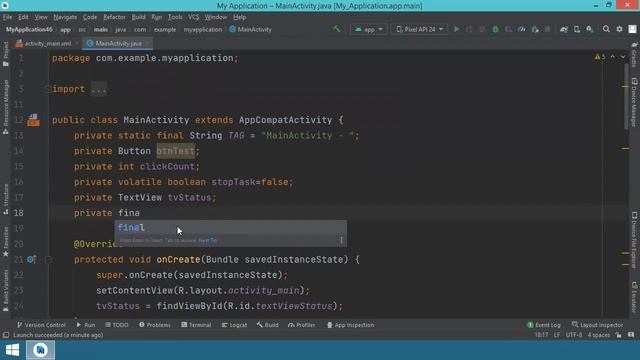The width and height of the screenshot is (640, 360).
Task: Open the Build menu
Action: (x=138, y=17)
